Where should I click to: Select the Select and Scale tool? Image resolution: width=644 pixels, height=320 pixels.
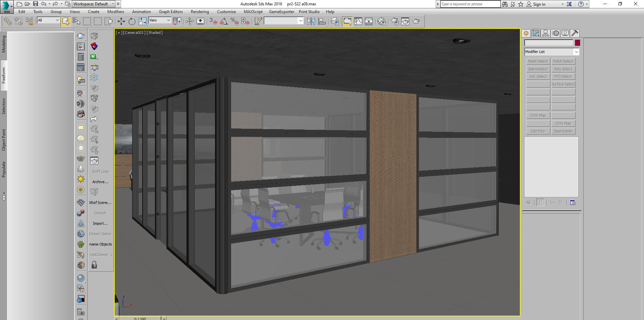coord(143,21)
